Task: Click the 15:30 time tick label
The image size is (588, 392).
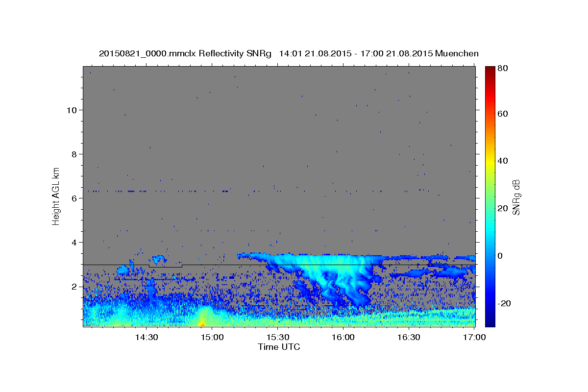Action: coord(278,338)
